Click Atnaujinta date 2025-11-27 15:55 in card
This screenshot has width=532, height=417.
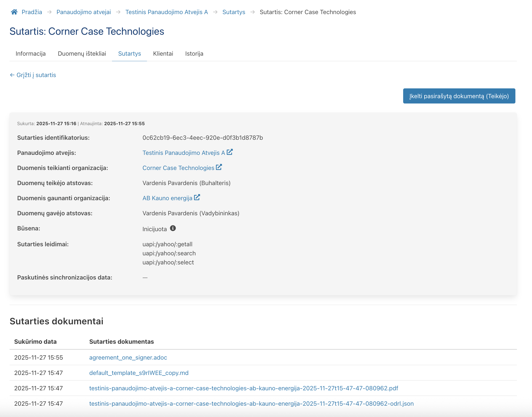(x=124, y=124)
